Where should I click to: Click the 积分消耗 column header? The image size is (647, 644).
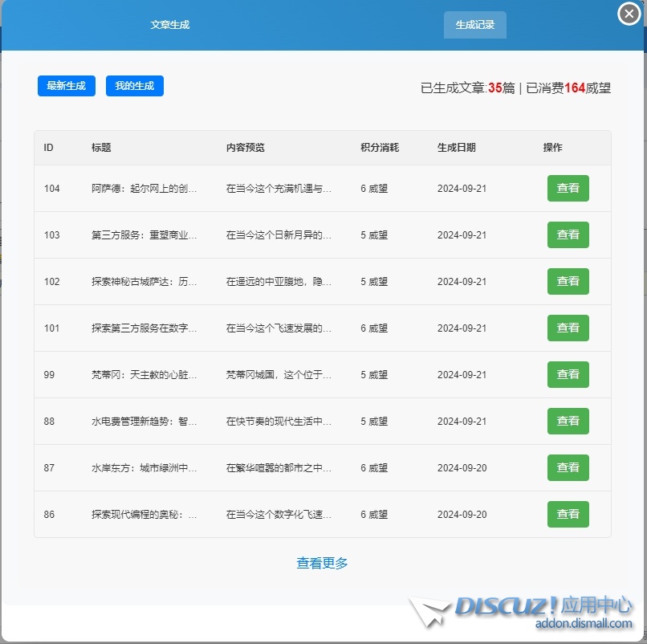tap(380, 148)
